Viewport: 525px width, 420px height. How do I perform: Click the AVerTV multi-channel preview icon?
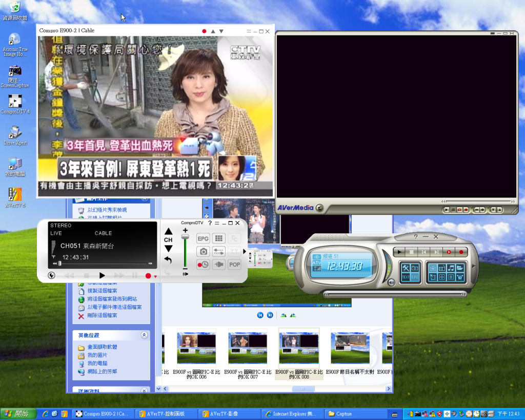click(442, 277)
